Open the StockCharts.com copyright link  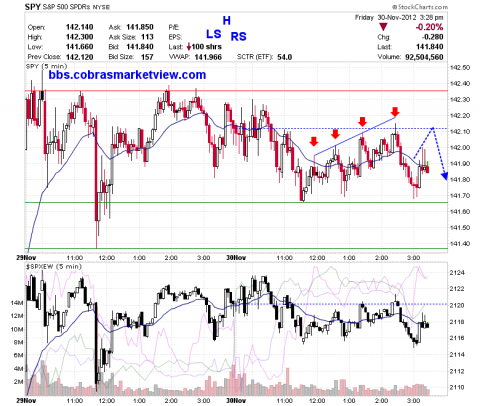pos(420,7)
